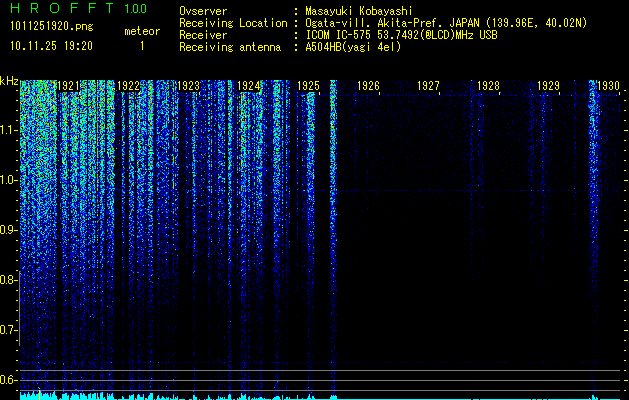Click the meteor count value 1
The height and width of the screenshot is (400, 629).
click(x=142, y=46)
